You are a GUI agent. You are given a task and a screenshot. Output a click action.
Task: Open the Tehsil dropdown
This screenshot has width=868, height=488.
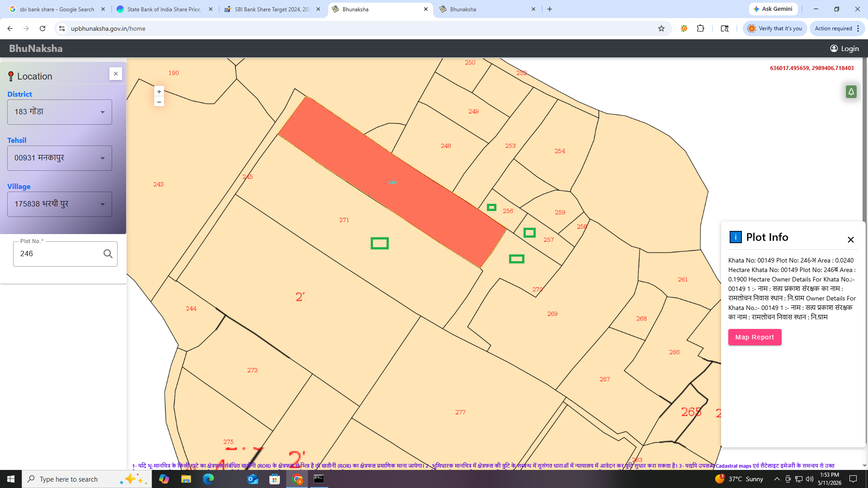60,158
